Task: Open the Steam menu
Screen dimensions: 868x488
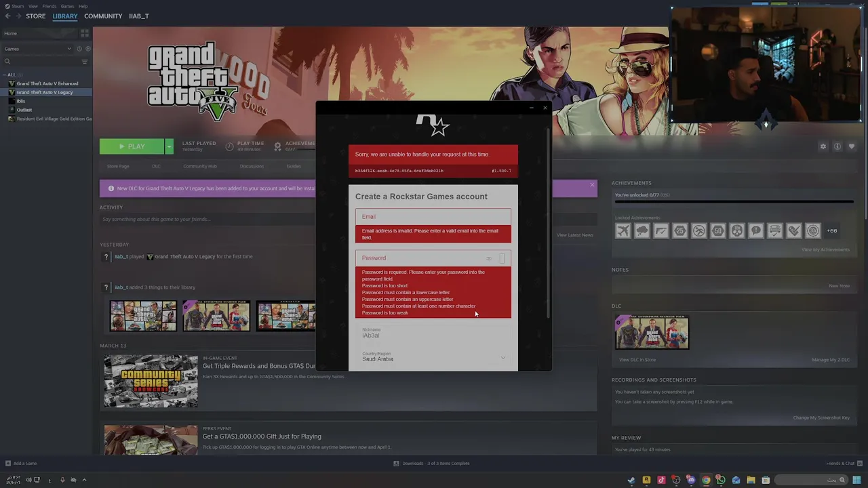Action: point(15,6)
